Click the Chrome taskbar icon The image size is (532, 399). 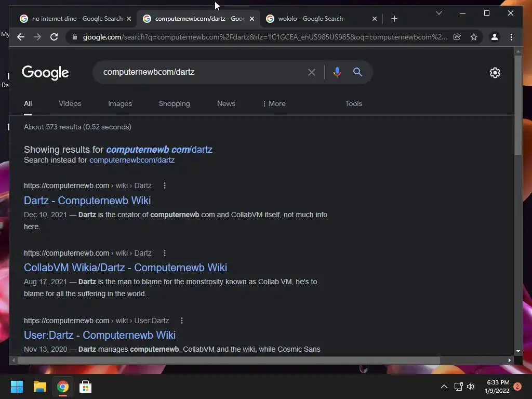pos(62,387)
